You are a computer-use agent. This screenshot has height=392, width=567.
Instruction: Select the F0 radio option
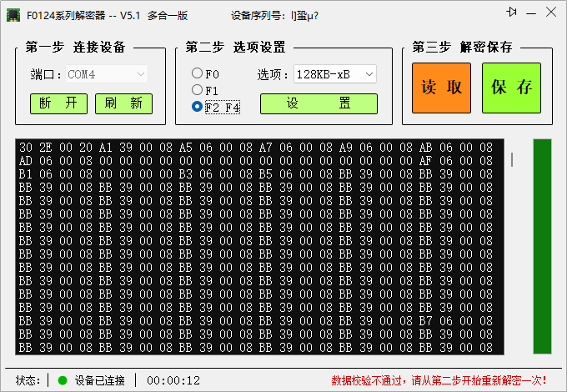(197, 73)
